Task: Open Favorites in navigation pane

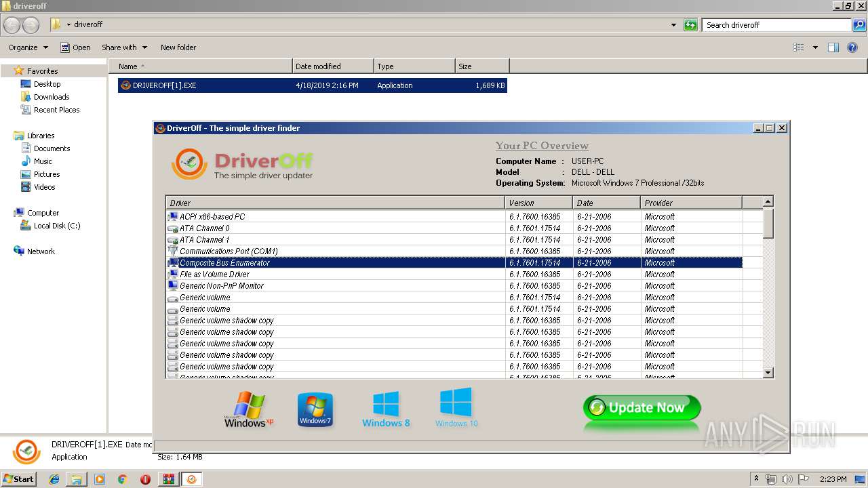Action: (42, 71)
